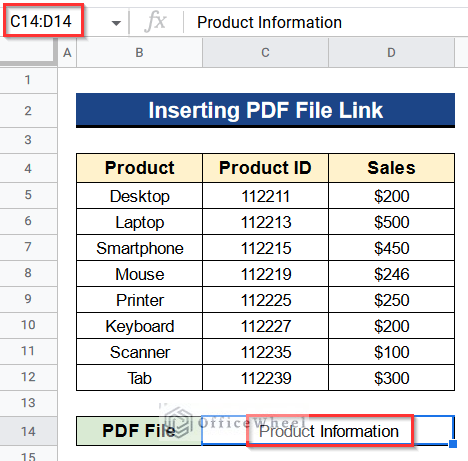The height and width of the screenshot is (461, 468).
Task: Select row 14 header
Action: pyautogui.click(x=28, y=431)
